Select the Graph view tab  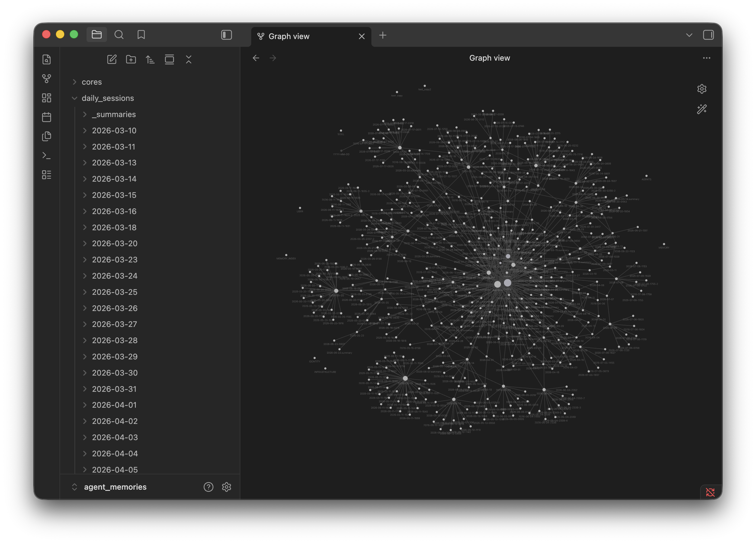pyautogui.click(x=289, y=36)
